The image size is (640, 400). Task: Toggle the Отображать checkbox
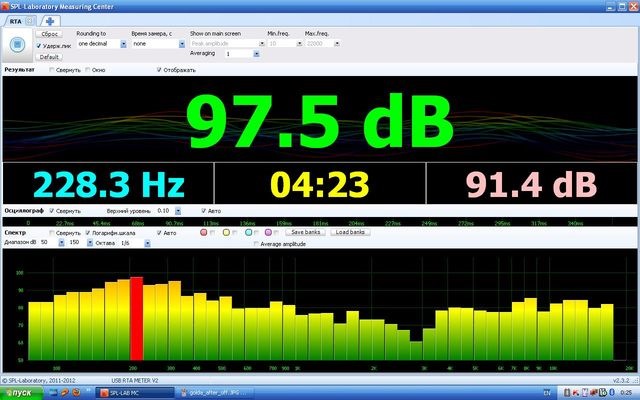point(159,70)
